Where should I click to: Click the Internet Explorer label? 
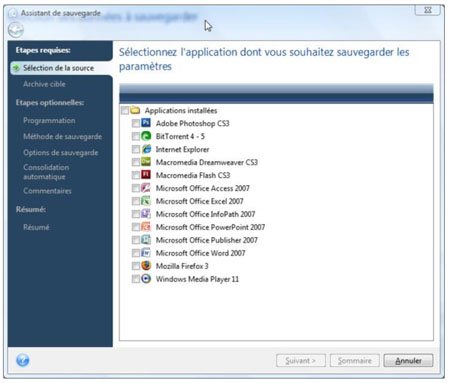pyautogui.click(x=182, y=149)
